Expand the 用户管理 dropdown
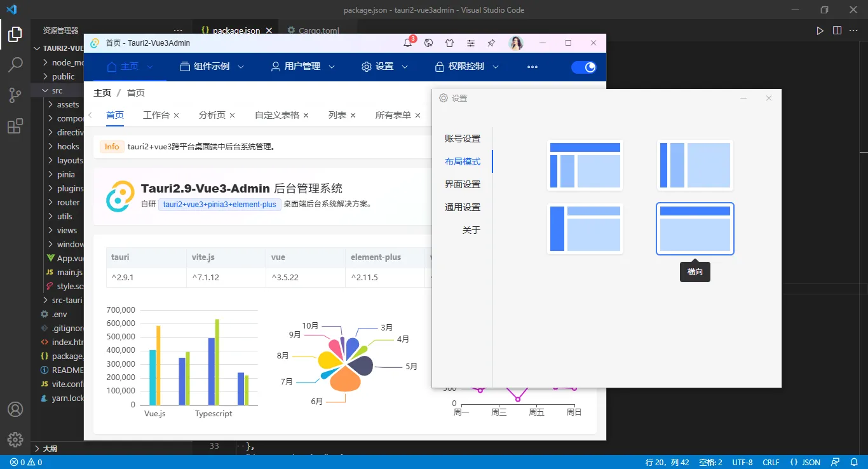Viewport: 868px width, 469px height. coord(302,67)
